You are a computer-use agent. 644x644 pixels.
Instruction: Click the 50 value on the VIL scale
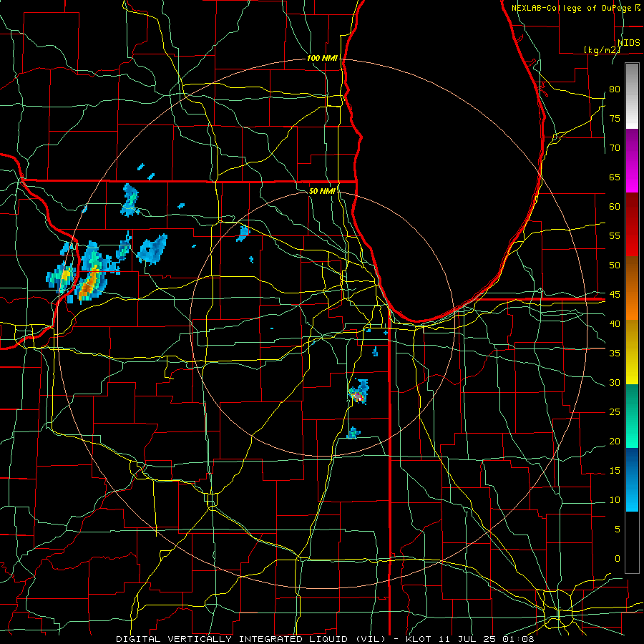point(615,265)
